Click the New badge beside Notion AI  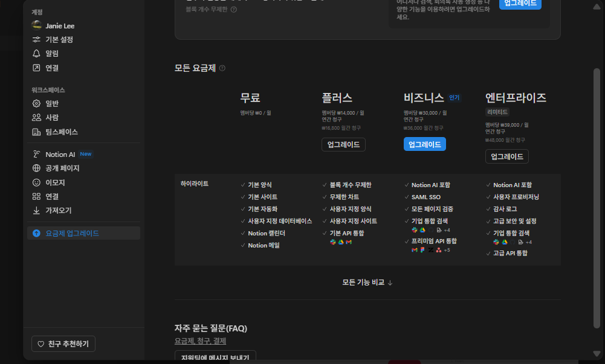(x=86, y=154)
